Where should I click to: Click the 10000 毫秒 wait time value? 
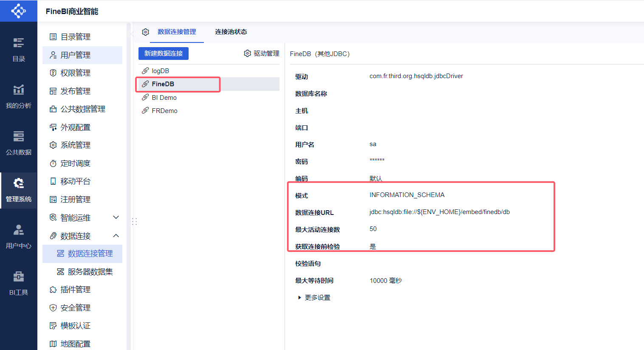tap(386, 281)
